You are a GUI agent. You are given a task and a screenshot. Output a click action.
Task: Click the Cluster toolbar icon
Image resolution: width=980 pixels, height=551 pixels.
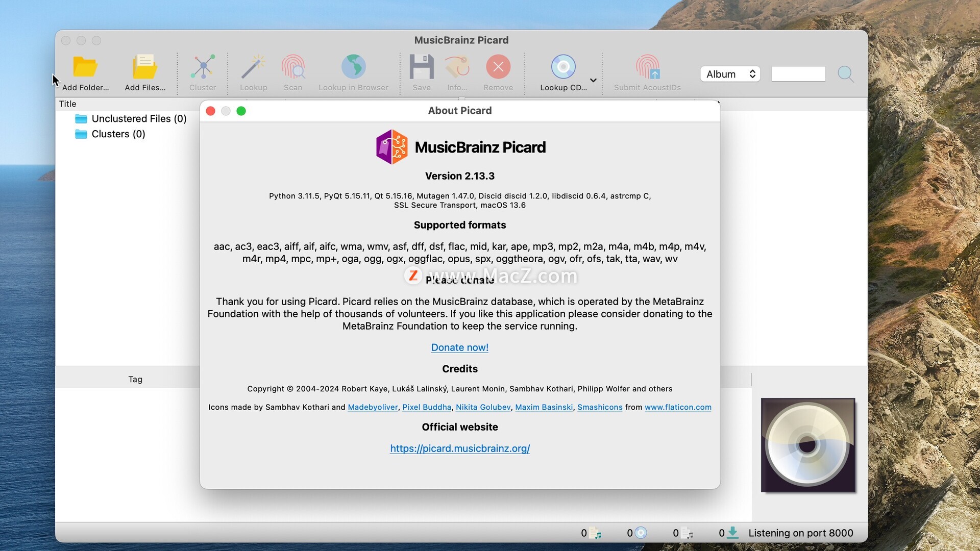[x=203, y=67]
